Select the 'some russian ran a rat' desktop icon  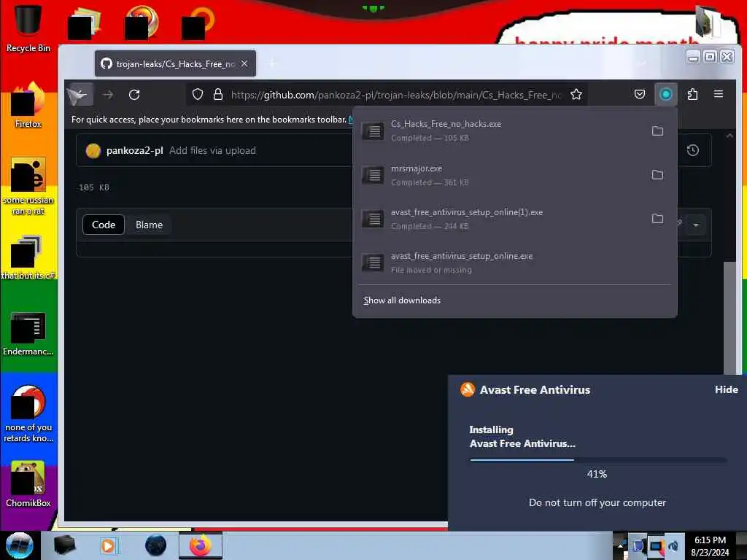tap(28, 186)
